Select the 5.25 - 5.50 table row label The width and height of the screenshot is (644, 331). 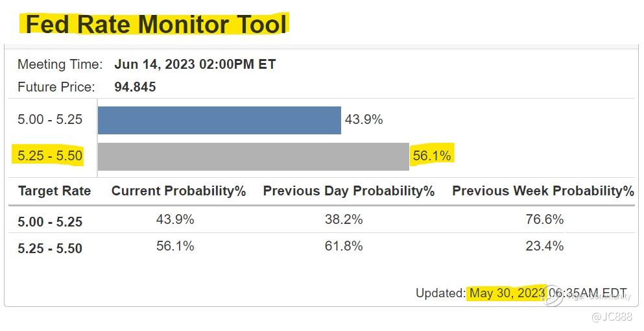click(50, 249)
